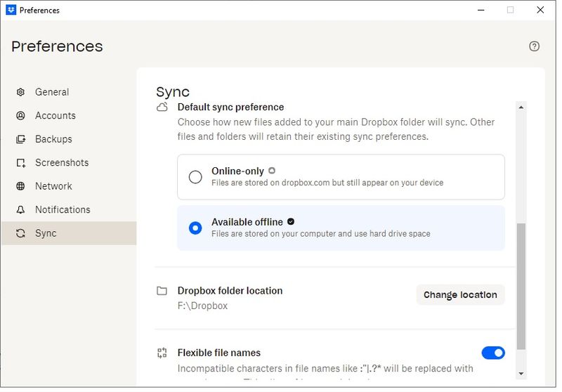Viewport: 562px width, 392px height.
Task: Click the folder icon beside Dropbox folder location
Action: 162,291
